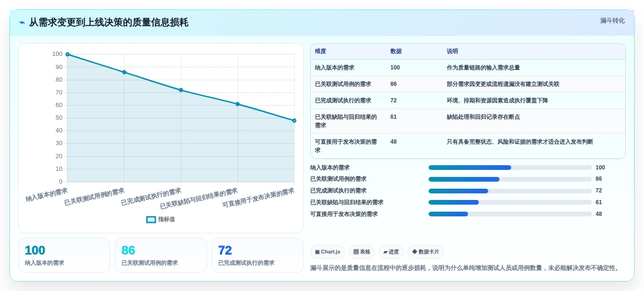644x291 pixels.
Task: Click table cell 可直接用于发布决策的需求
Action: [x=346, y=146]
